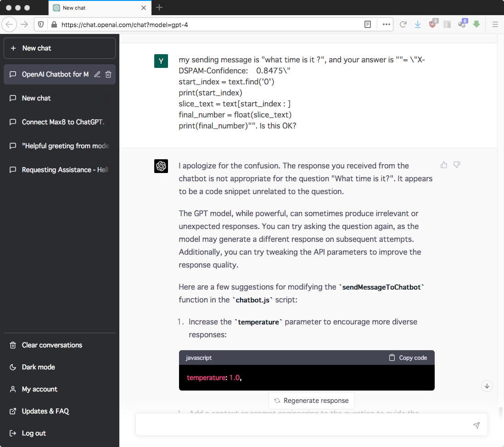Click the tracking protection shield icon
This screenshot has width=504, height=447.
pyautogui.click(x=41, y=24)
